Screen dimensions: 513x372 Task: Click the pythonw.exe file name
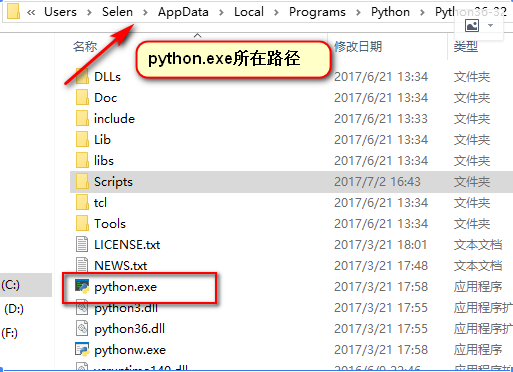point(130,350)
